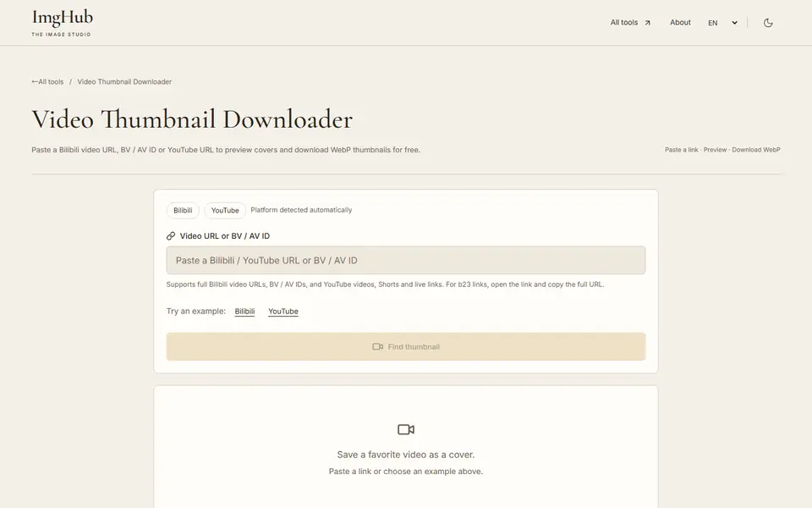Try the Bilibili example link
Viewport: 812px width, 508px height.
tap(244, 312)
